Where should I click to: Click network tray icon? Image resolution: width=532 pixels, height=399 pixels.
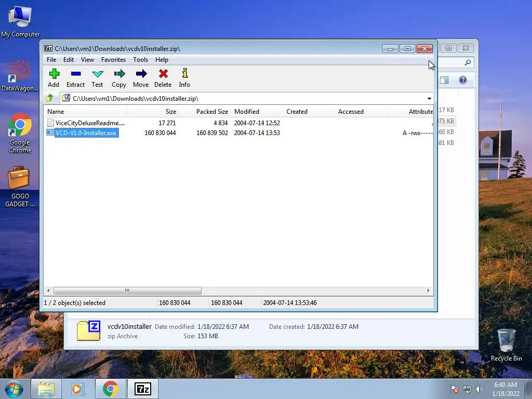(x=467, y=389)
